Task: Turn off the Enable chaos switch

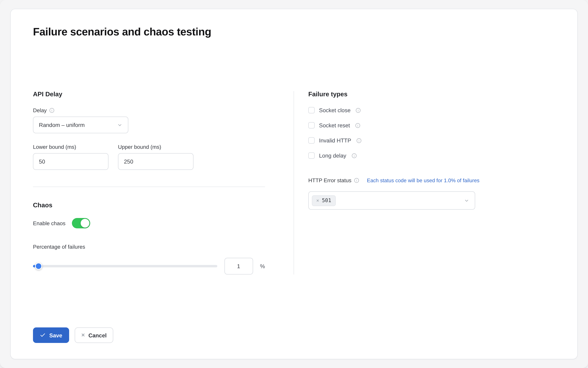Action: tap(81, 223)
